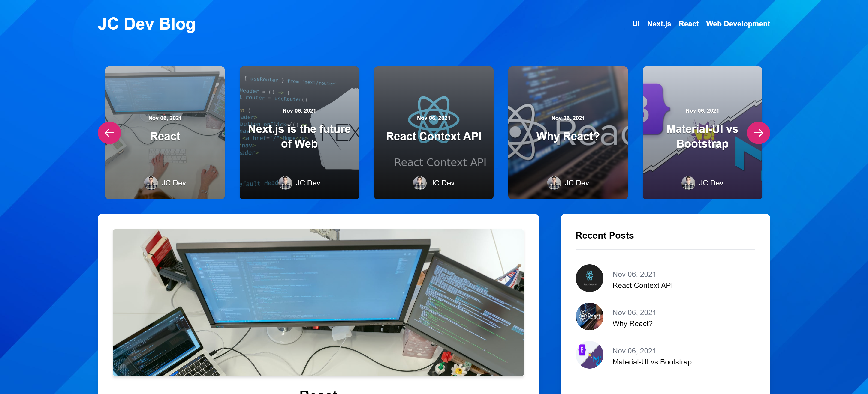
Task: Click the Why React? recent post thumbnail
Action: tap(589, 316)
